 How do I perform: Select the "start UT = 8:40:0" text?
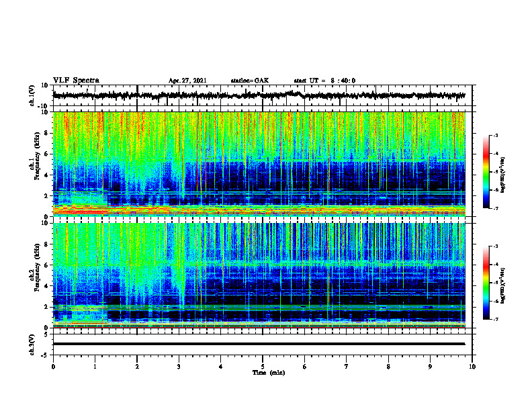click(324, 81)
